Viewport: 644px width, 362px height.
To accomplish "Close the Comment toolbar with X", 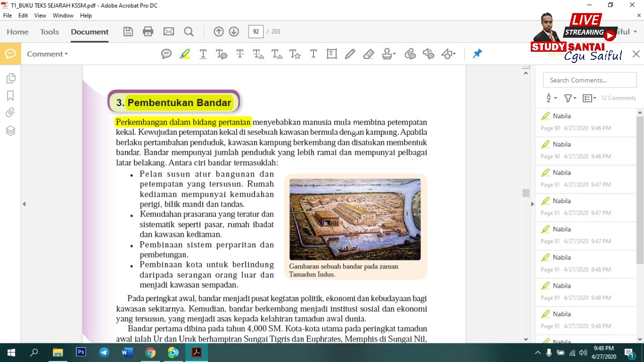I will pos(636,54).
